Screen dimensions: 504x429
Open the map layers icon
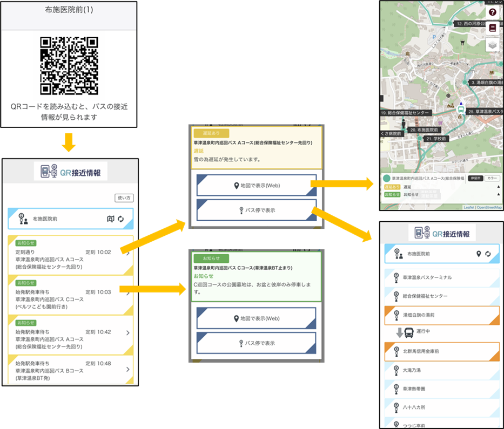tap(492, 45)
